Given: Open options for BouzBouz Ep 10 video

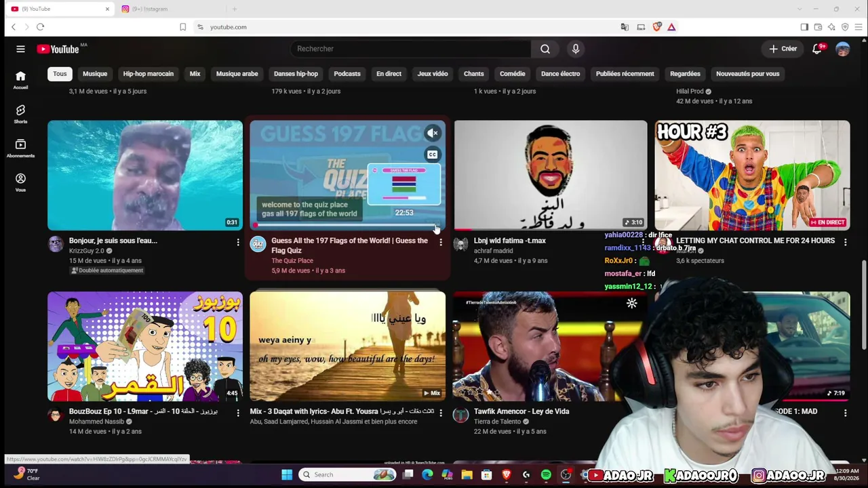Looking at the screenshot, I should click(238, 413).
